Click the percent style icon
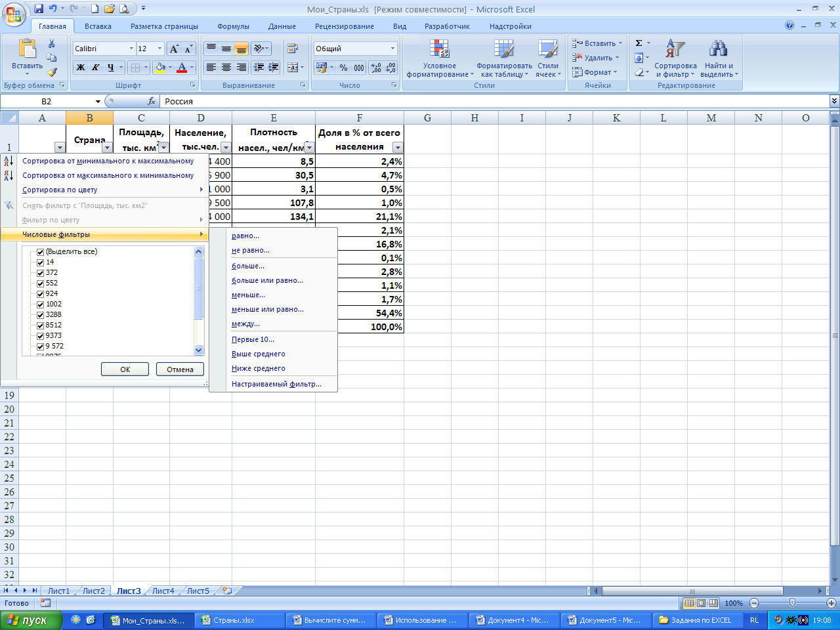Image resolution: width=840 pixels, height=630 pixels. (x=343, y=67)
